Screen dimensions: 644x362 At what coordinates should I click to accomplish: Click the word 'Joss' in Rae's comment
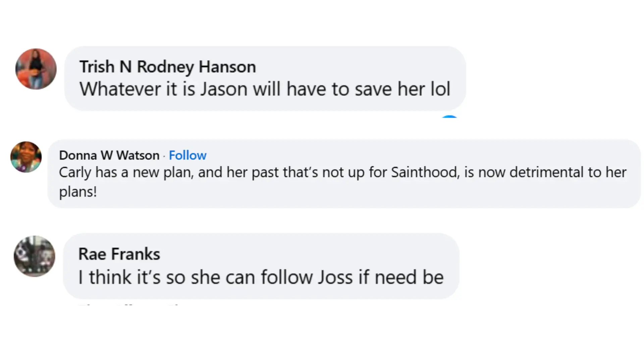click(x=336, y=277)
